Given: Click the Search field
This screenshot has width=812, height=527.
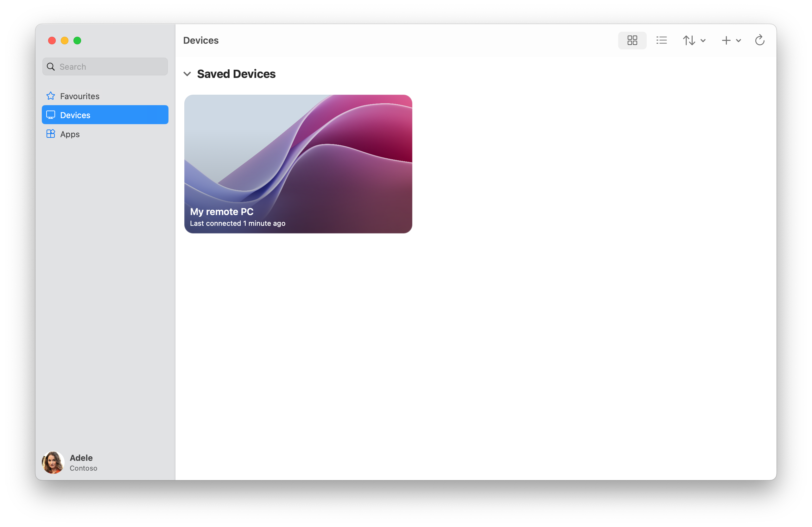Looking at the screenshot, I should click(x=105, y=67).
